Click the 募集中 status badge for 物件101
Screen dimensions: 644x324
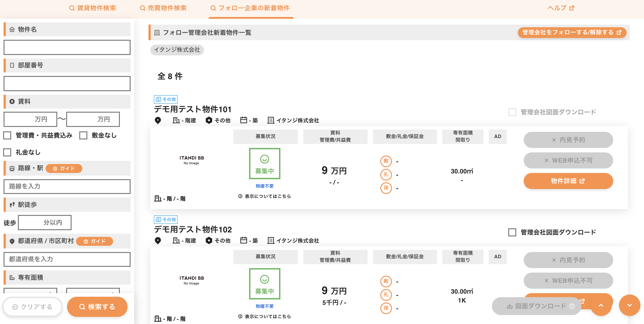(265, 164)
